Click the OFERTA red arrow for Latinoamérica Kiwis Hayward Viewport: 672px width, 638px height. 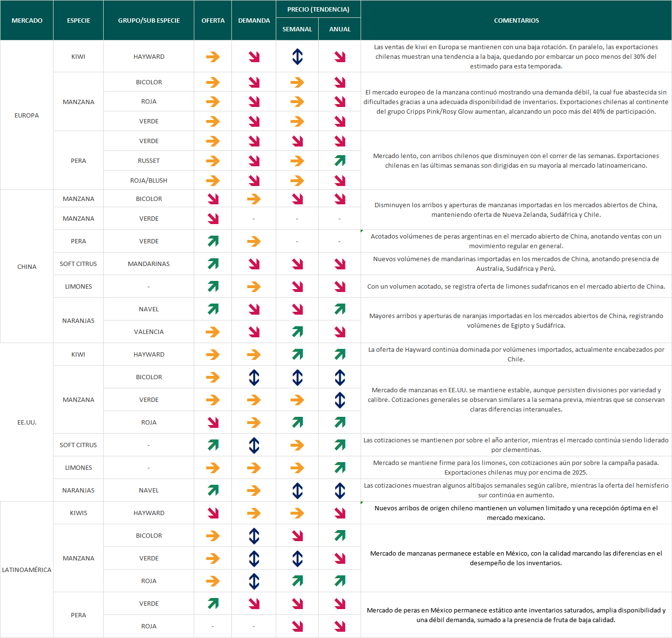[x=213, y=513]
